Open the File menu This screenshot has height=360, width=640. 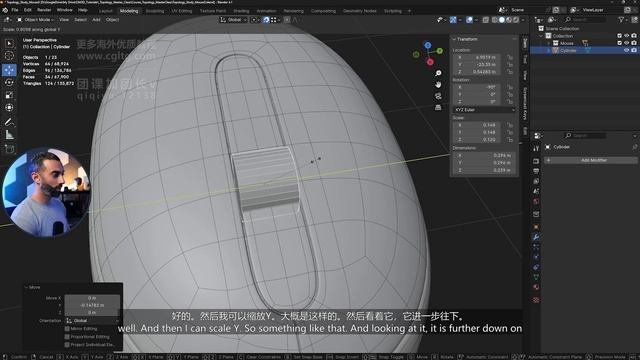tap(15, 10)
